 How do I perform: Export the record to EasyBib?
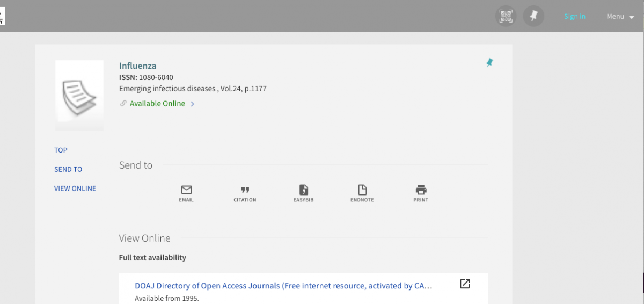[x=303, y=193]
